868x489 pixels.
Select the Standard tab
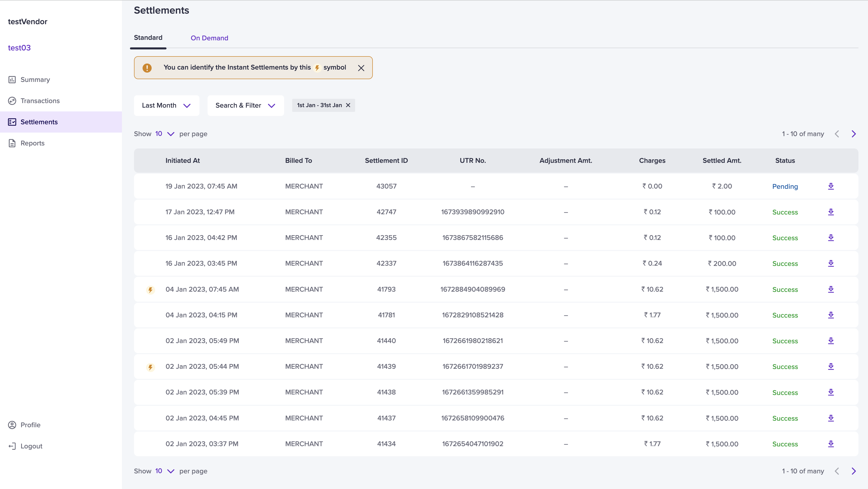(148, 38)
